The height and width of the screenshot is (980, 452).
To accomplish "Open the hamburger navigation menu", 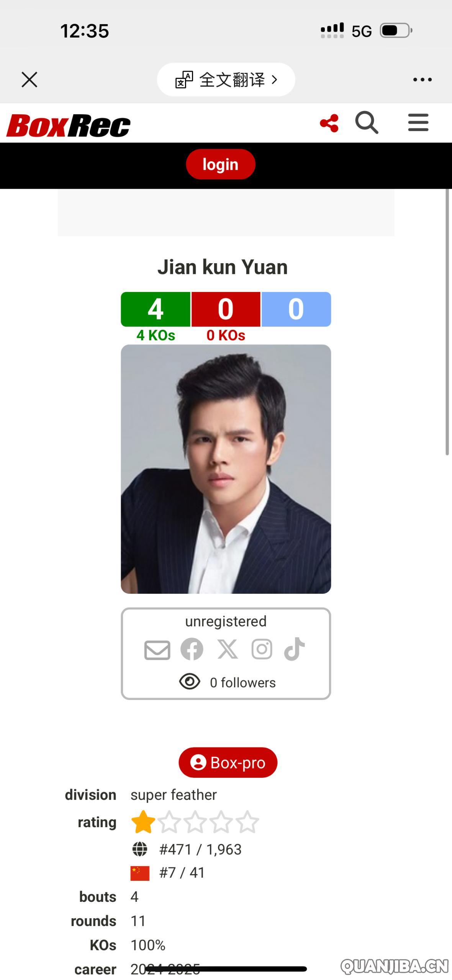I will coord(418,123).
